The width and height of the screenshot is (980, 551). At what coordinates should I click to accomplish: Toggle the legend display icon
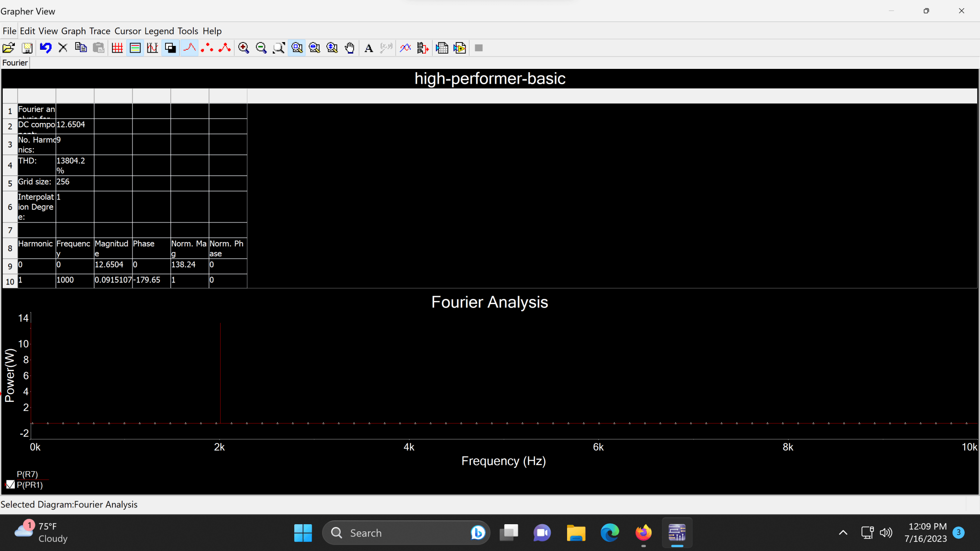point(135,48)
